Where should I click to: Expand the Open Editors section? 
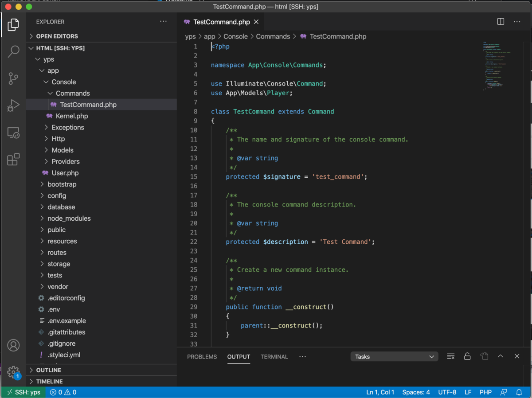pyautogui.click(x=101, y=36)
